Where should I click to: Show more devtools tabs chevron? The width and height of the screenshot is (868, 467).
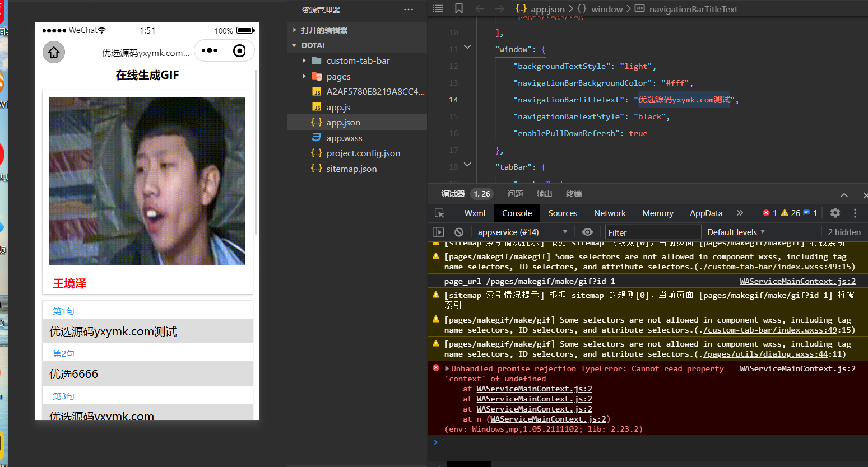tap(740, 213)
